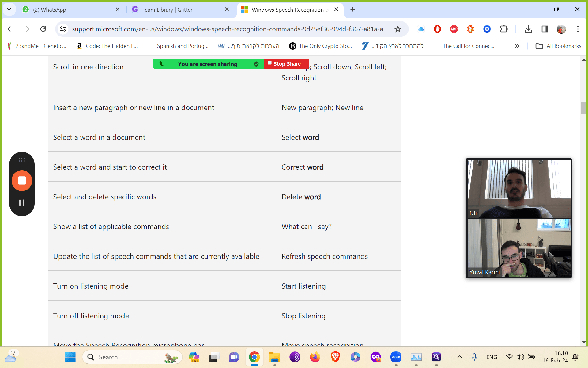Expand the hidden bookmarks chevron
Image resolution: width=588 pixels, height=368 pixels.
point(517,46)
